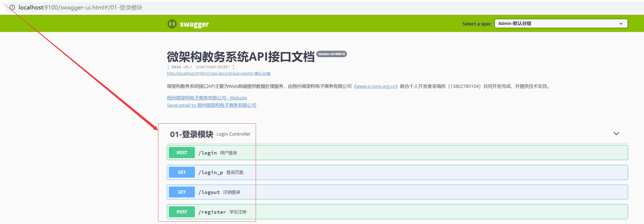Viewport: 644px width, 224px height.
Task: Click the Base URL localhost:9100 text
Action: coord(201,67)
